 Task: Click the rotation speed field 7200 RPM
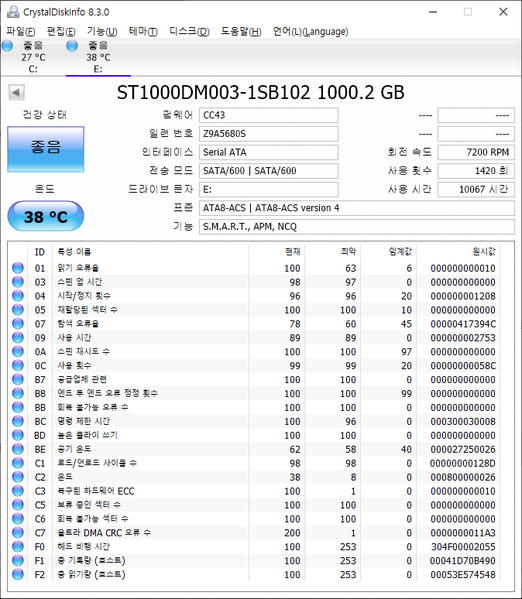(476, 152)
